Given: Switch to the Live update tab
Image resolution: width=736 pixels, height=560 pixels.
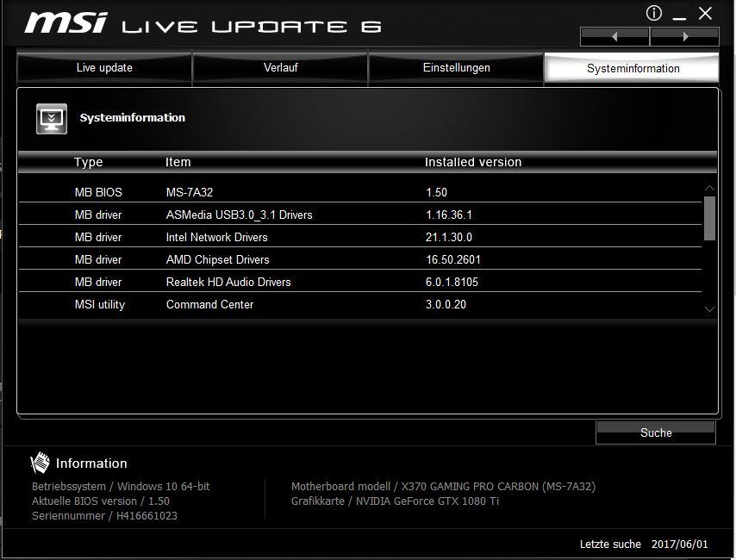Looking at the screenshot, I should [104, 67].
